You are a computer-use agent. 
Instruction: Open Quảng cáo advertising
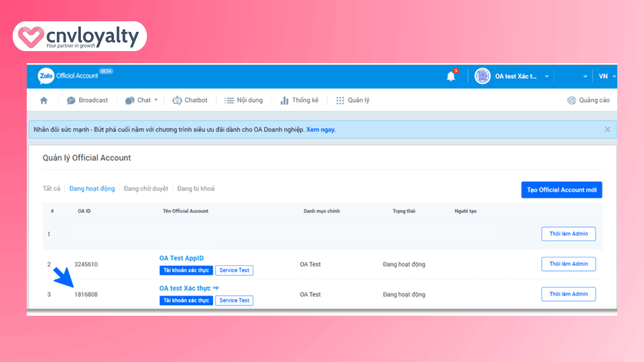pos(588,100)
